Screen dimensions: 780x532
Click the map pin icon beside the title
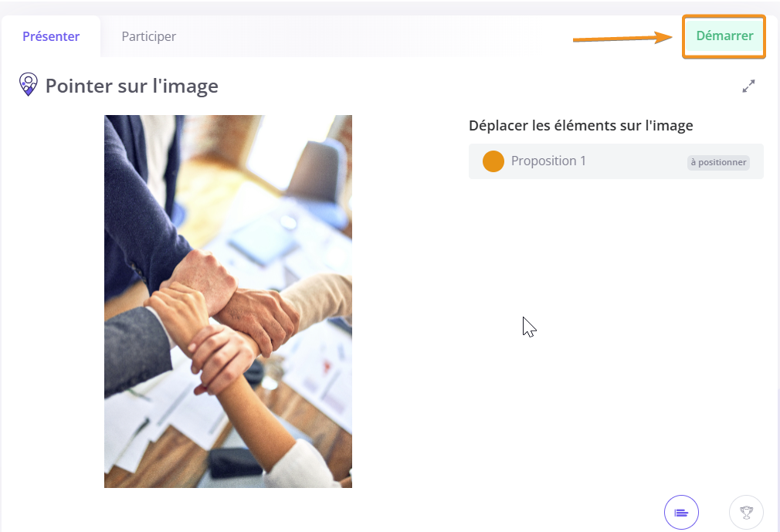point(29,84)
